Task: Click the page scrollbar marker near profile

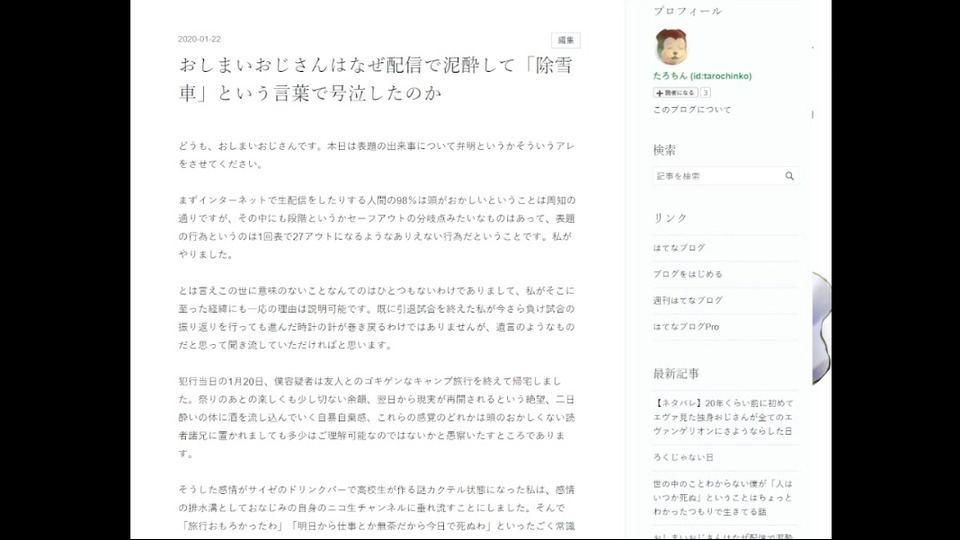Action: coord(812,114)
